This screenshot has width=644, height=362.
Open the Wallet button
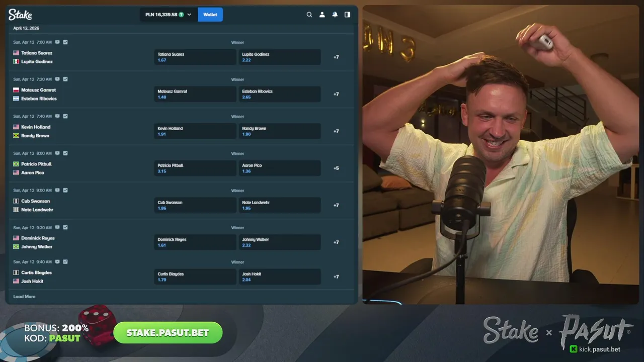pyautogui.click(x=210, y=15)
